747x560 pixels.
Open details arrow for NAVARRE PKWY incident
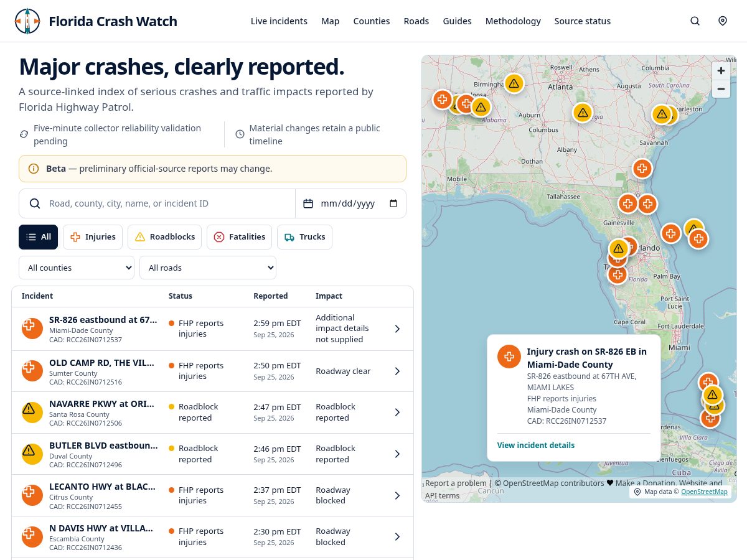coord(397,412)
